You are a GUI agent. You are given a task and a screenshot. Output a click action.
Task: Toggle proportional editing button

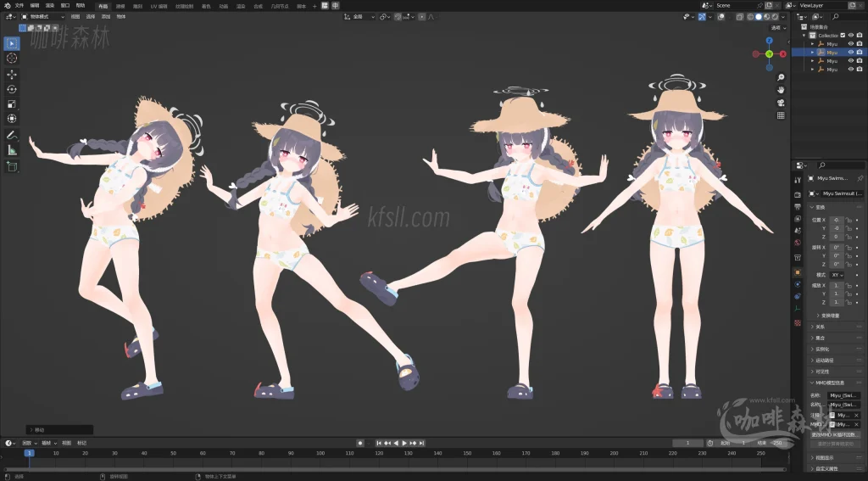pos(422,17)
